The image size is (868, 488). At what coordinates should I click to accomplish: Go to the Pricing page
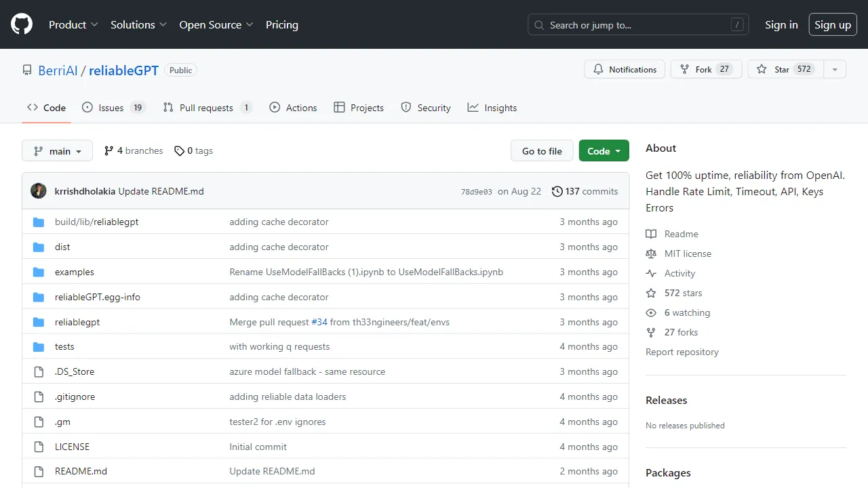[282, 24]
